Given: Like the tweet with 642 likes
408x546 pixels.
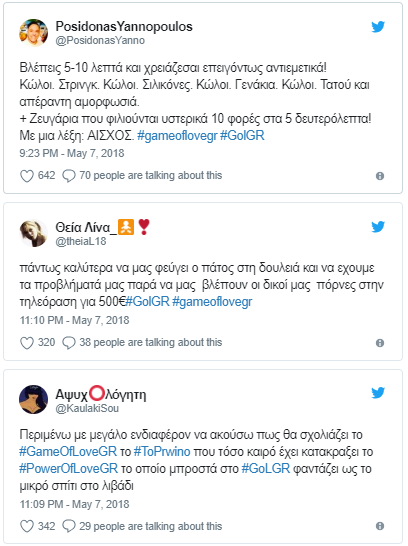Looking at the screenshot, I should point(27,176).
